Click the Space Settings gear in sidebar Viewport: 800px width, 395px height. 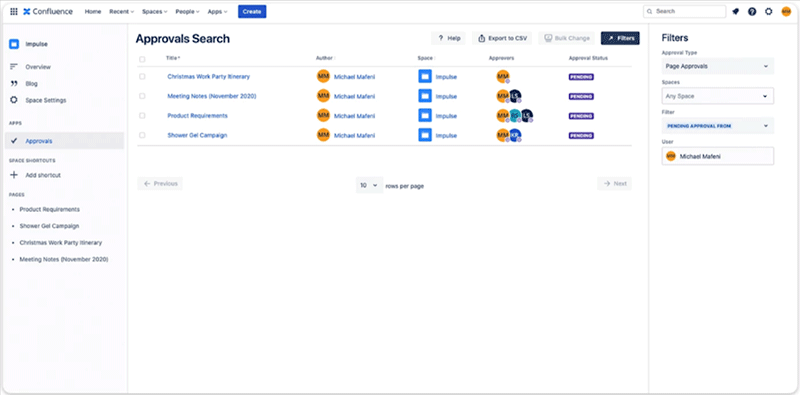[x=14, y=100]
